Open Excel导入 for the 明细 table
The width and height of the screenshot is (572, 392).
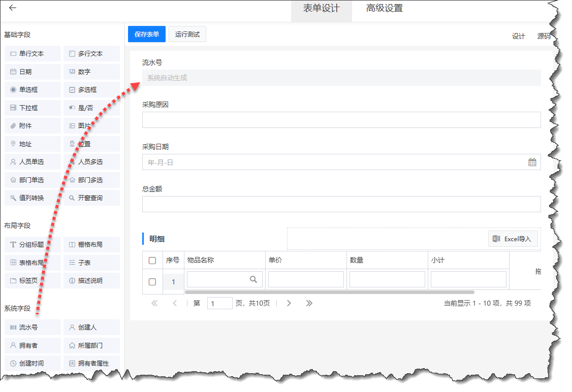(513, 239)
